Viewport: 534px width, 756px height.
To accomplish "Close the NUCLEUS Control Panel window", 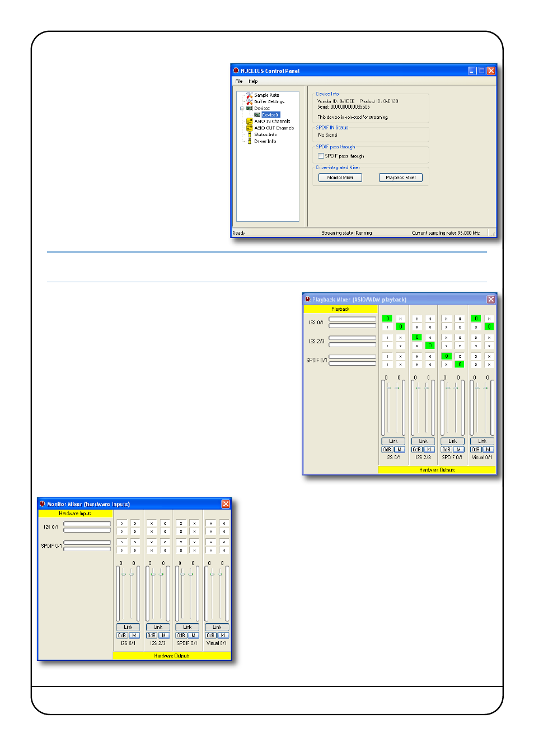I will (491, 71).
